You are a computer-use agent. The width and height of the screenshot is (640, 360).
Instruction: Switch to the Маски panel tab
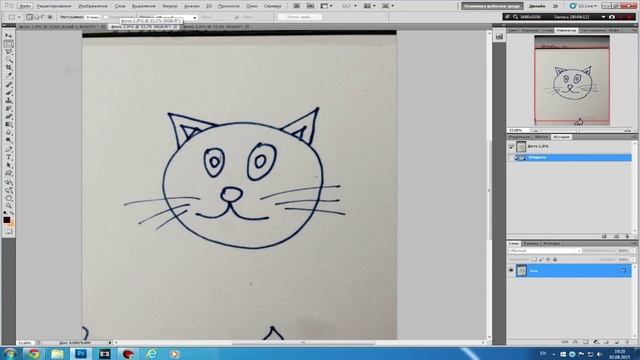[541, 137]
